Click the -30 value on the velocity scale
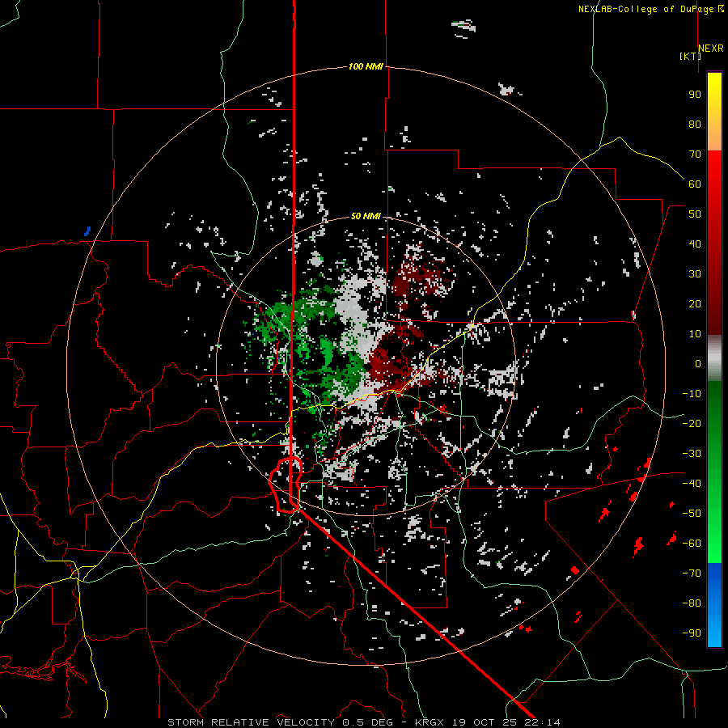Viewport: 728px width, 728px height. 692,454
